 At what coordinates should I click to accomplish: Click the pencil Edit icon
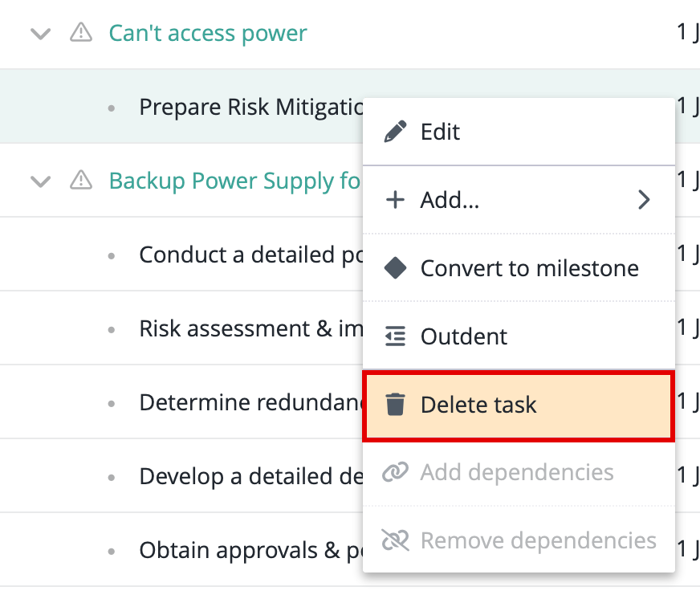[395, 132]
